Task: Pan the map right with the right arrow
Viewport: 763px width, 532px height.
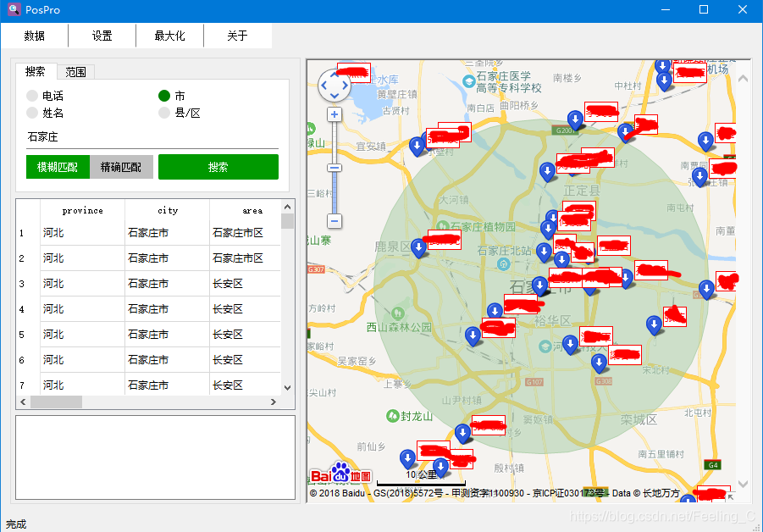Action: click(x=345, y=86)
